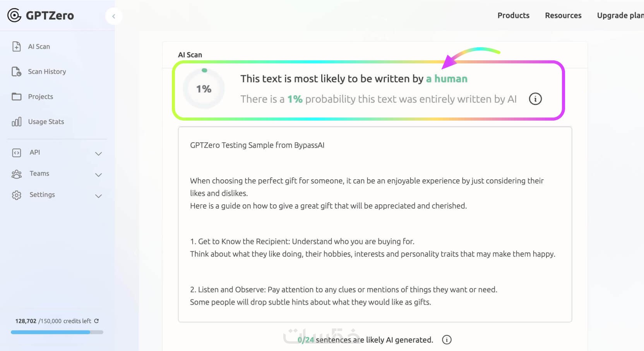This screenshot has width=644, height=351.
Task: Expand the API submenu chevron
Action: click(x=99, y=153)
